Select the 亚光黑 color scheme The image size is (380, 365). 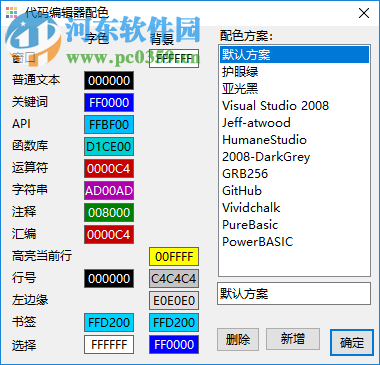(x=294, y=88)
